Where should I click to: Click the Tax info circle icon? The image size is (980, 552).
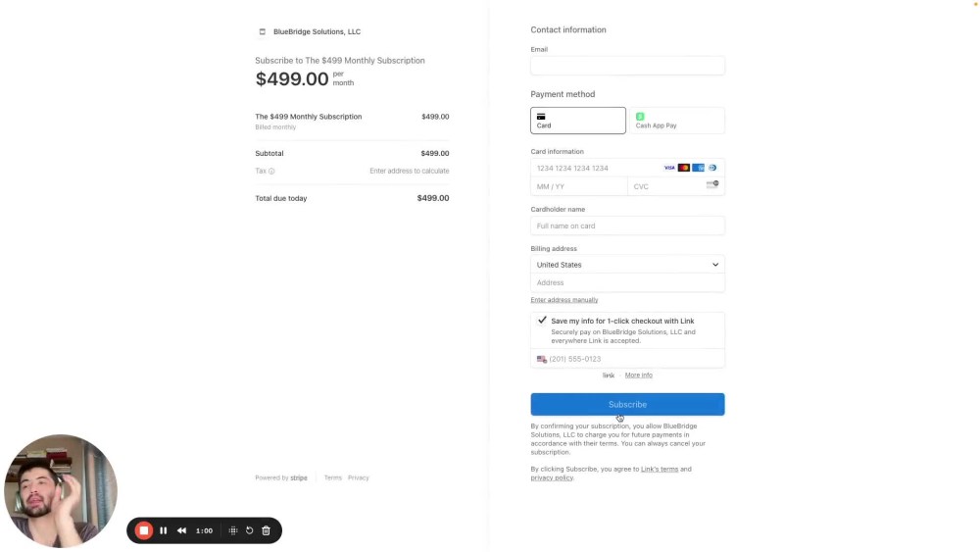click(x=271, y=172)
